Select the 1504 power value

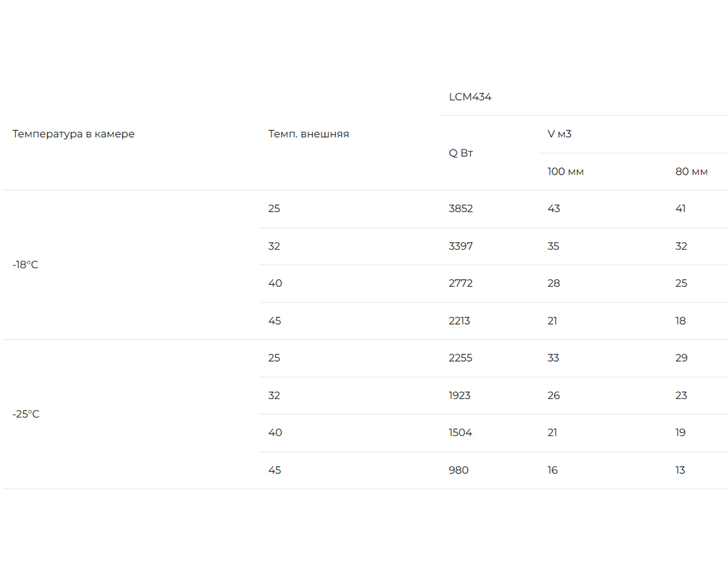pos(460,433)
